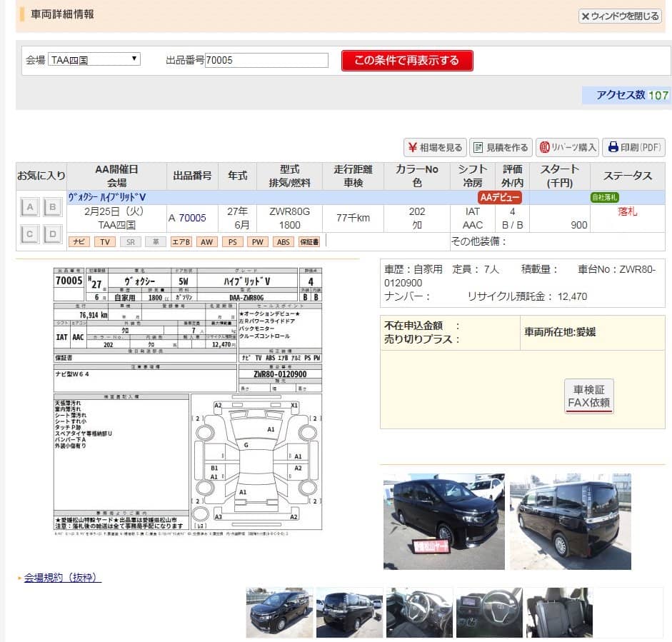Image resolution: width=672 pixels, height=642 pixels.
Task: Open large front-side photo of black van
Action: [443, 521]
